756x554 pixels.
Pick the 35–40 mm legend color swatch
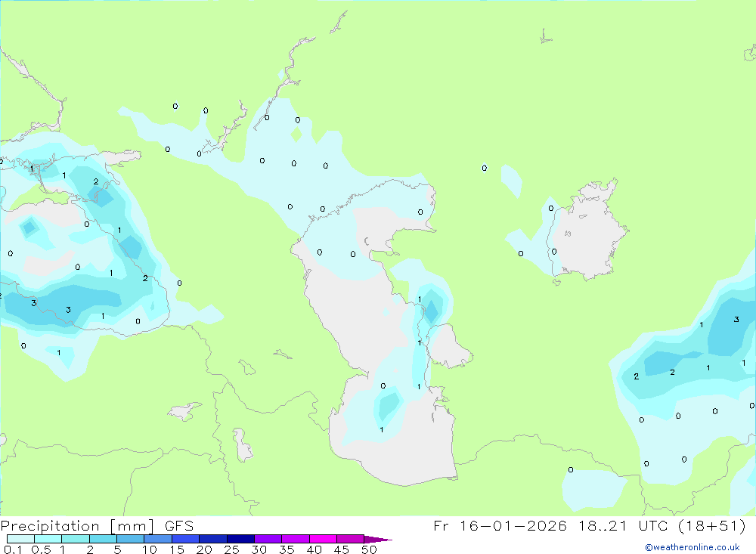pos(296,539)
